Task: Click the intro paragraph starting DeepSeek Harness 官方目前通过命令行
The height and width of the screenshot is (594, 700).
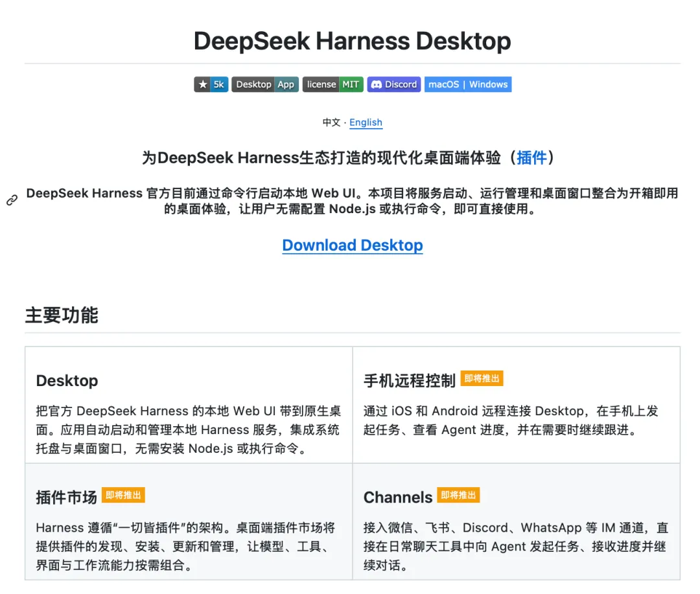Action: (352, 201)
